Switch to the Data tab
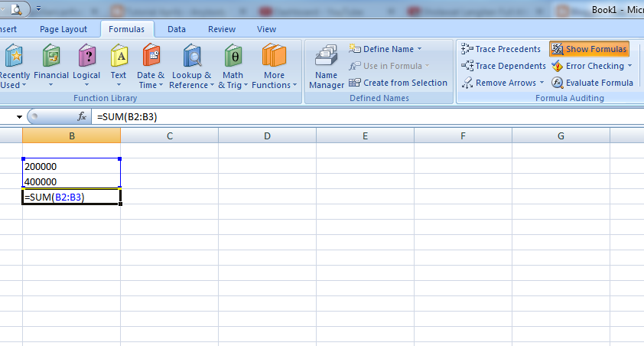The height and width of the screenshot is (346, 644). [177, 29]
